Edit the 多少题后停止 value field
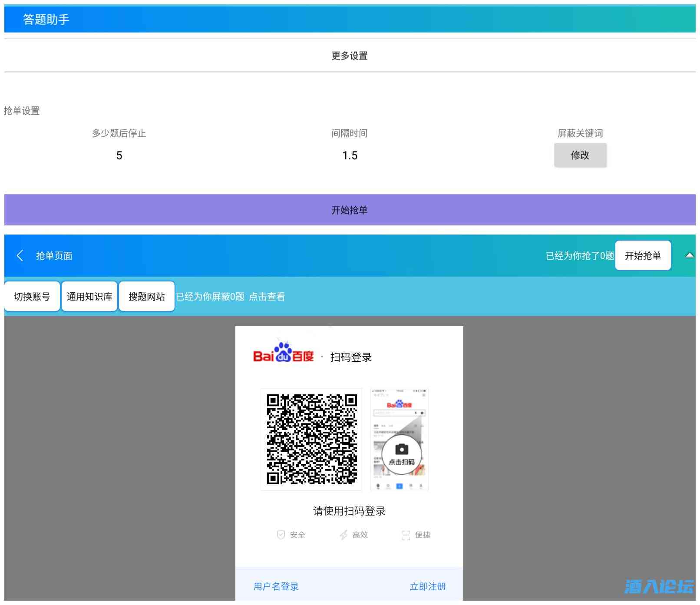Viewport: 700px width, 605px height. pyautogui.click(x=119, y=155)
